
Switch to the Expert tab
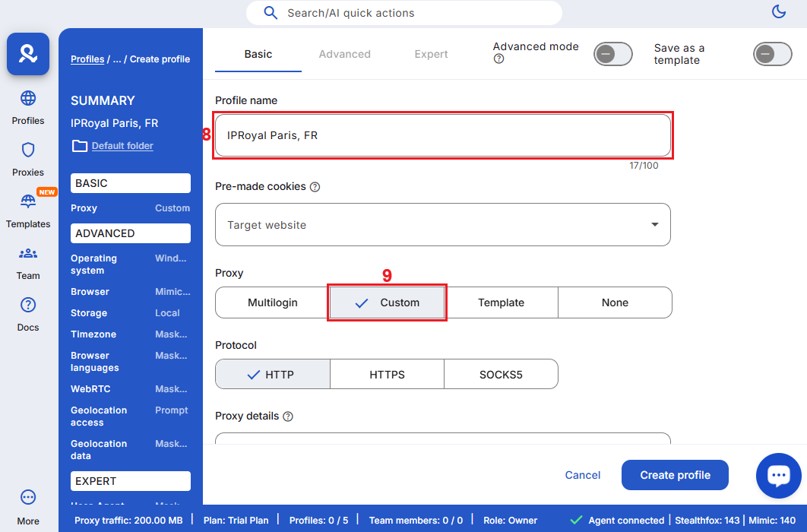click(x=431, y=55)
